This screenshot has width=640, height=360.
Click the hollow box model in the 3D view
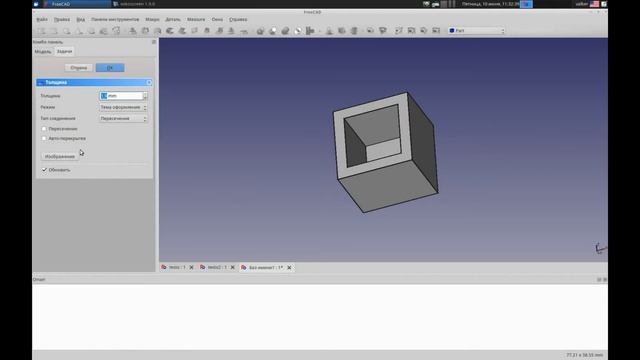pyautogui.click(x=385, y=153)
